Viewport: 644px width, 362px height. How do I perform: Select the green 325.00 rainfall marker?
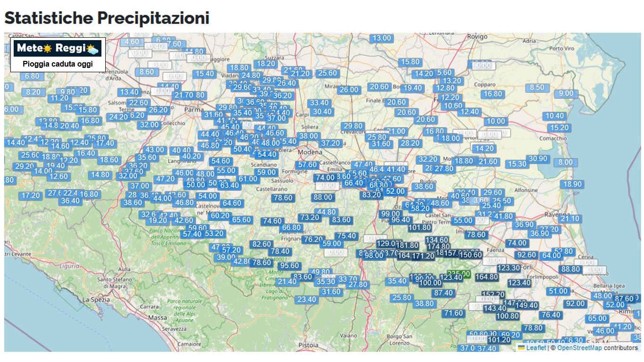tap(459, 274)
